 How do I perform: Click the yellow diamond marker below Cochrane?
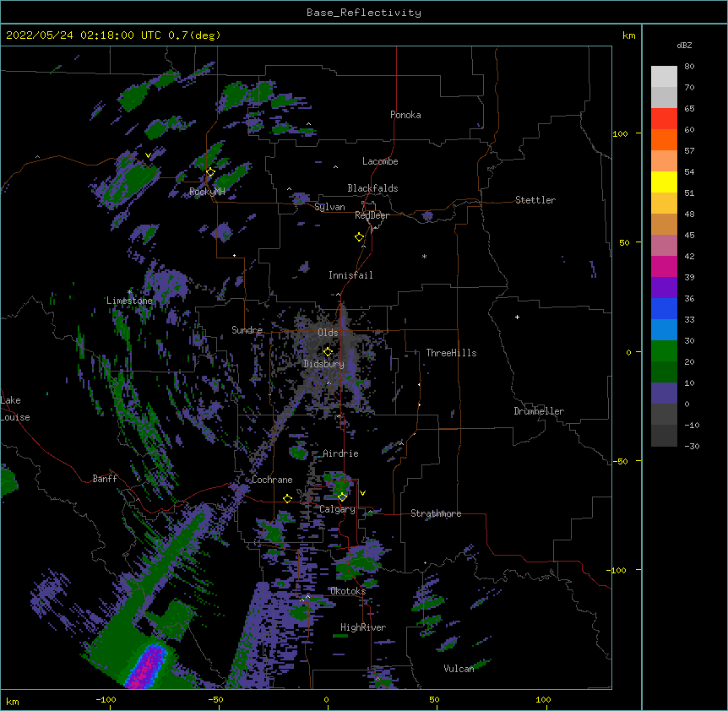(287, 498)
